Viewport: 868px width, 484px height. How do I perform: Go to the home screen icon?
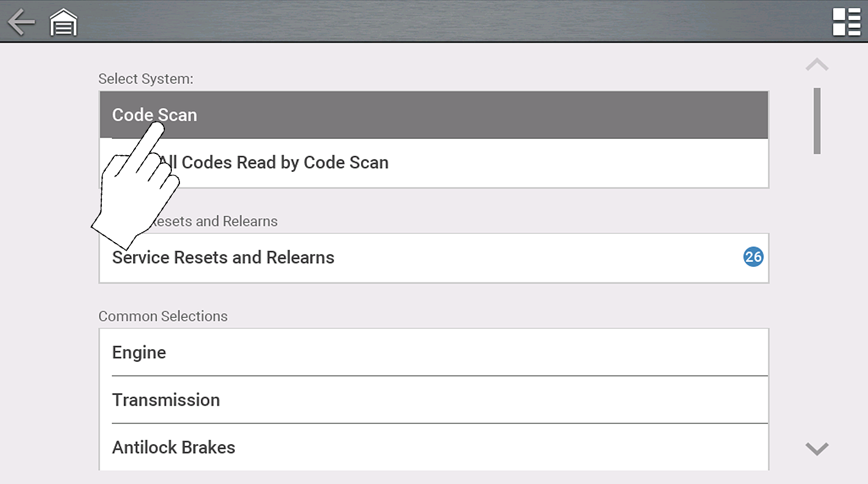tap(64, 23)
